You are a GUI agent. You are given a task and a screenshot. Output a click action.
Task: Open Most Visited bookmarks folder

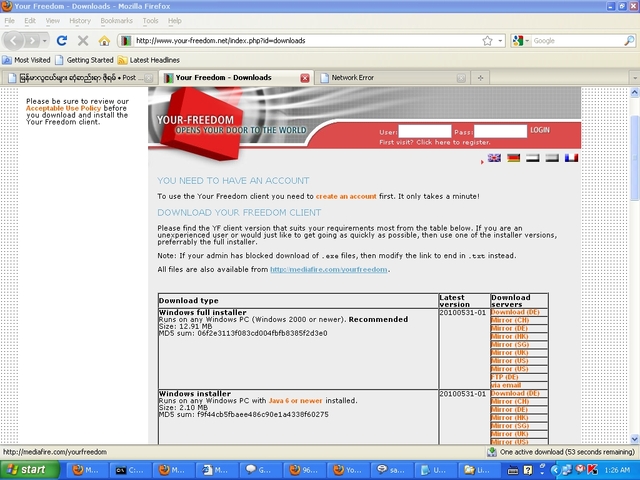click(x=26, y=60)
